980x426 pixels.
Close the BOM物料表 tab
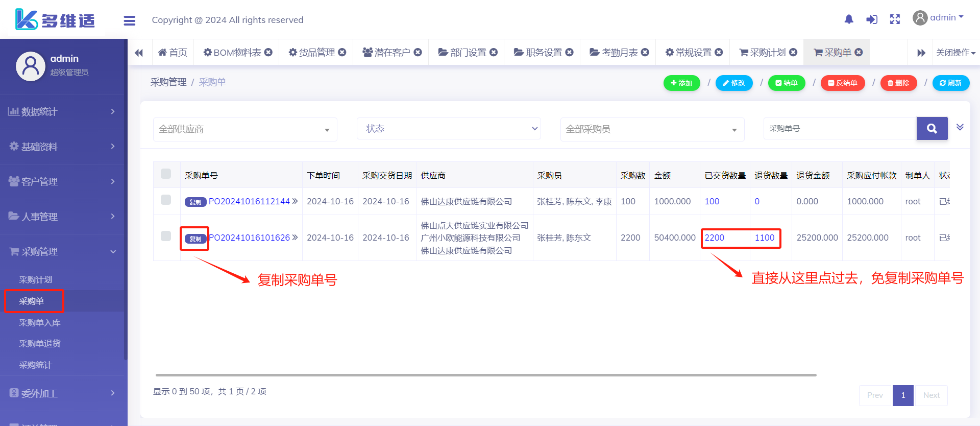click(268, 52)
